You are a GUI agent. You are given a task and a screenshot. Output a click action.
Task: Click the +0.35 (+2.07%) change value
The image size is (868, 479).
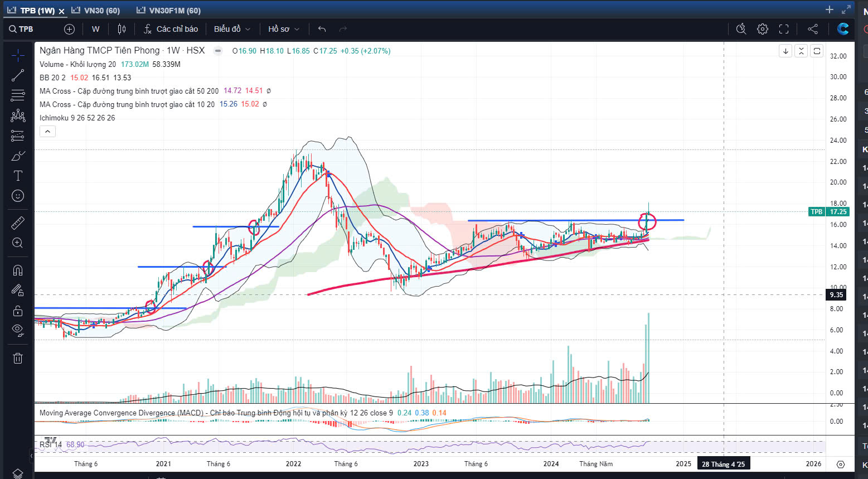(365, 51)
